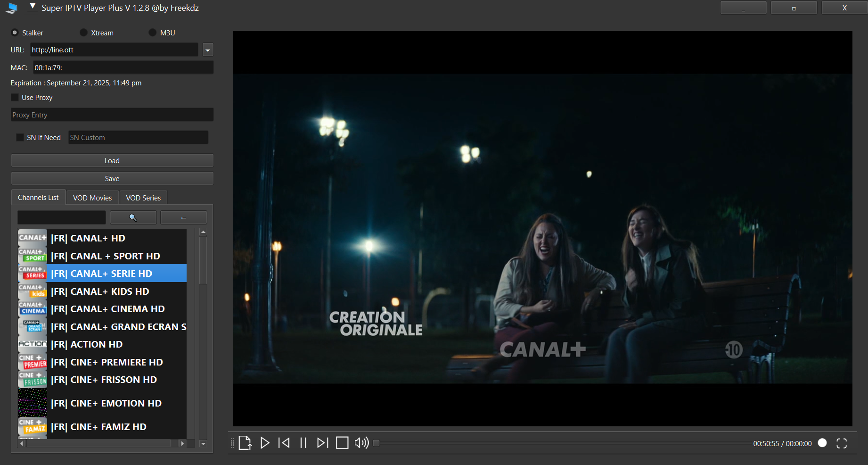
Task: Select |FR| CINE+ FRISSON HD channel
Action: [x=102, y=380]
